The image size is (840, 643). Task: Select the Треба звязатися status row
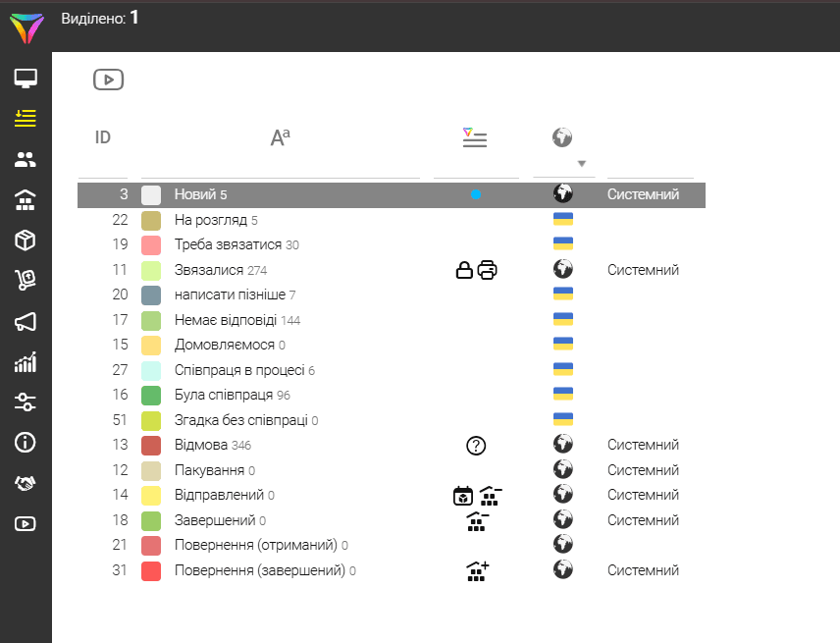236,244
